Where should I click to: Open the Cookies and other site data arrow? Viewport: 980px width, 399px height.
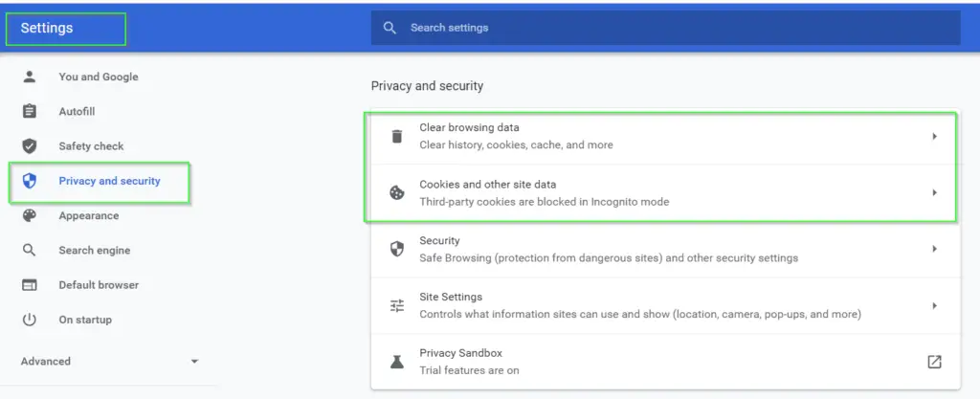(x=934, y=193)
